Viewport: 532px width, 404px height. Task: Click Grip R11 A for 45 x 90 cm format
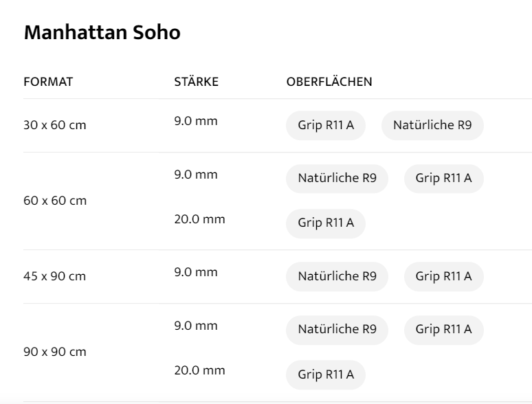pos(443,276)
